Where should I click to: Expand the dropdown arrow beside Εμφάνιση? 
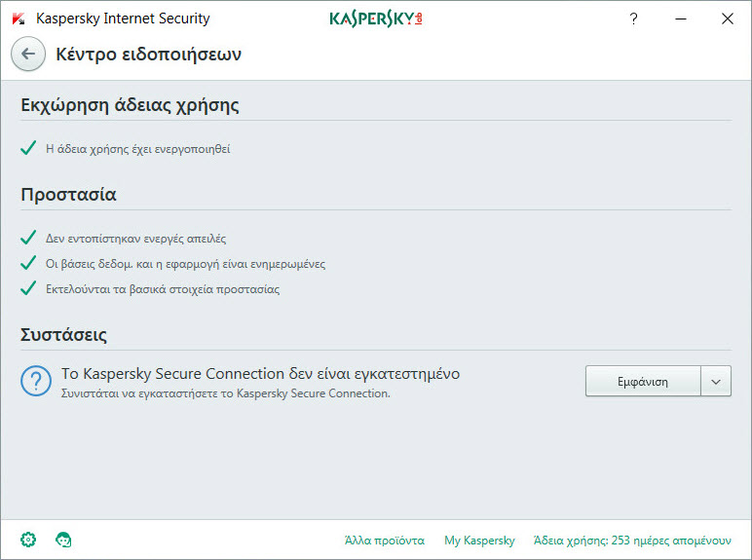point(716,381)
